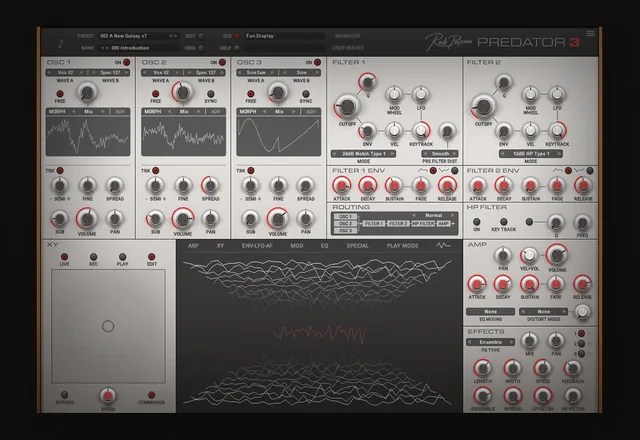The height and width of the screenshot is (440, 640).
Task: Click the Filter 2 cutoff knob
Action: pos(483,106)
